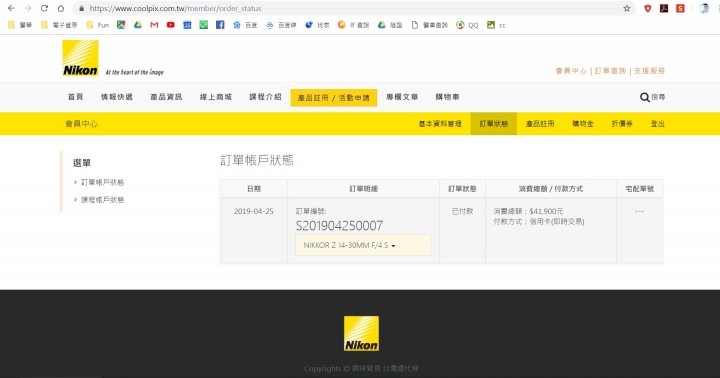Go back with the browser back arrow
This screenshot has height=378, width=720.
(x=11, y=8)
